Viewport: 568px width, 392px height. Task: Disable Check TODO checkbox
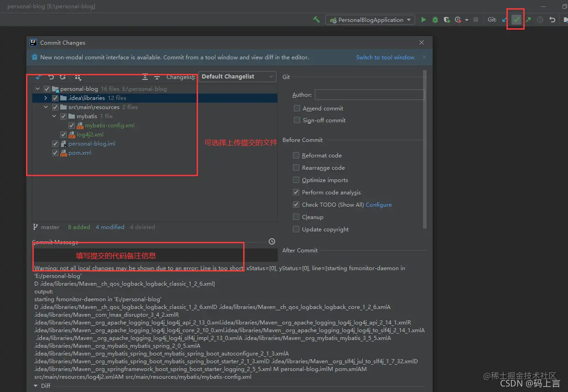296,205
